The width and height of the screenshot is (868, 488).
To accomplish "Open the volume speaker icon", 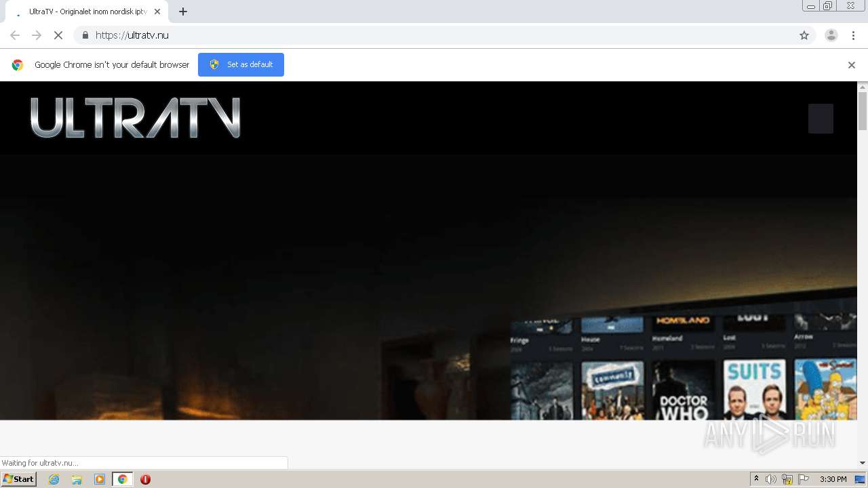I will pyautogui.click(x=771, y=479).
